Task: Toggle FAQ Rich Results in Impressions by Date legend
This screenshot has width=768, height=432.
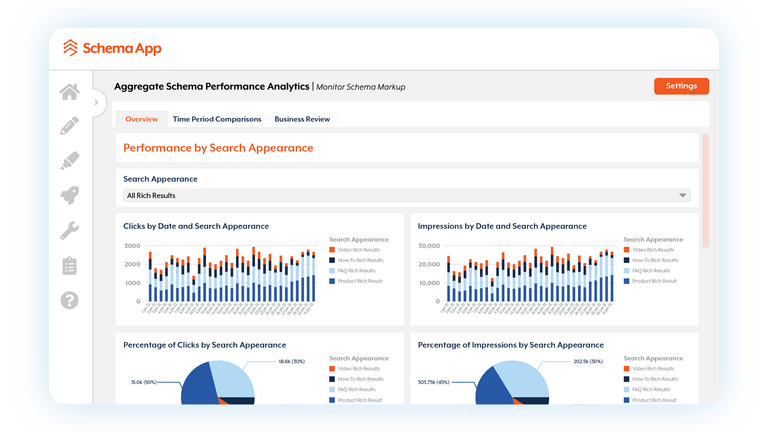Action: click(x=647, y=270)
